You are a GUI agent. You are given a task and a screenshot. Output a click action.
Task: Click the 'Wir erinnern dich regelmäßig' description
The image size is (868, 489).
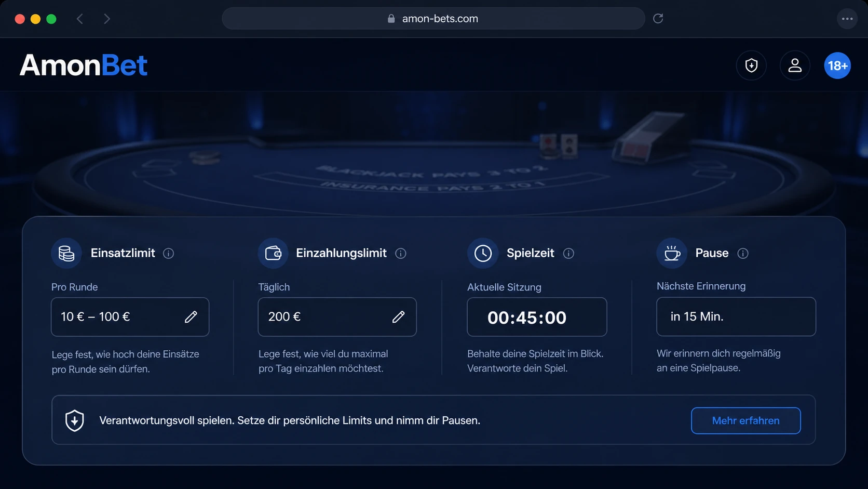pos(718,361)
